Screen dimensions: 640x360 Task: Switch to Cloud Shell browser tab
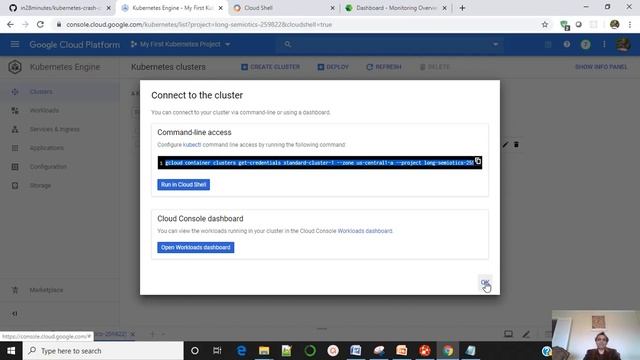pyautogui.click(x=284, y=8)
